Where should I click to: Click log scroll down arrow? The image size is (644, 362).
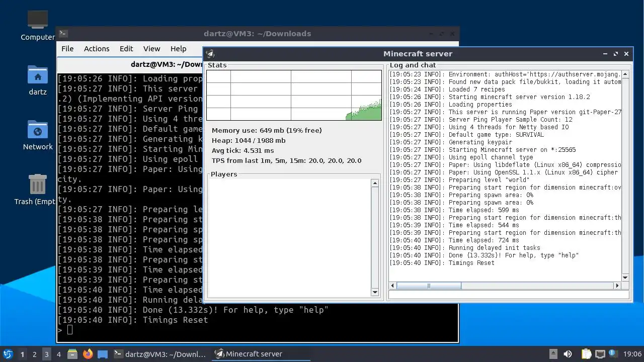(x=625, y=278)
